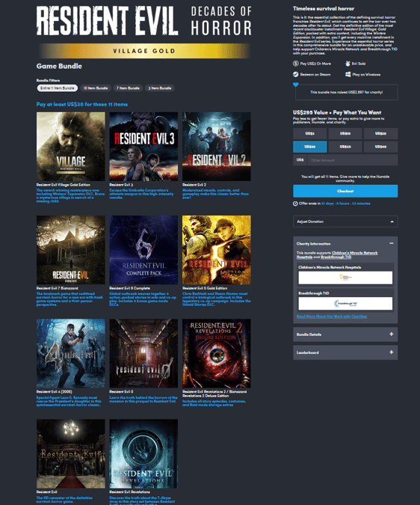This screenshot has width=420, height=505.
Task: Click the Other Amount input field
Action: click(353, 160)
